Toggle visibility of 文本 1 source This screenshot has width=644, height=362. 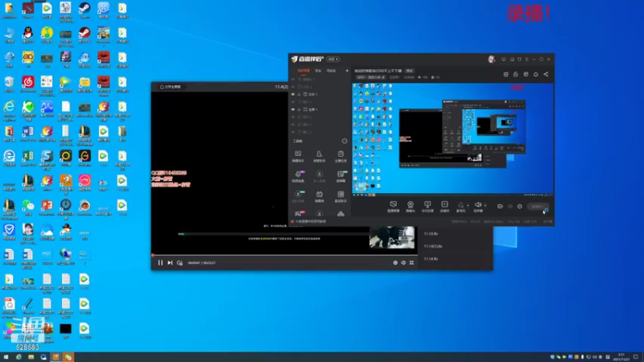pos(293,94)
